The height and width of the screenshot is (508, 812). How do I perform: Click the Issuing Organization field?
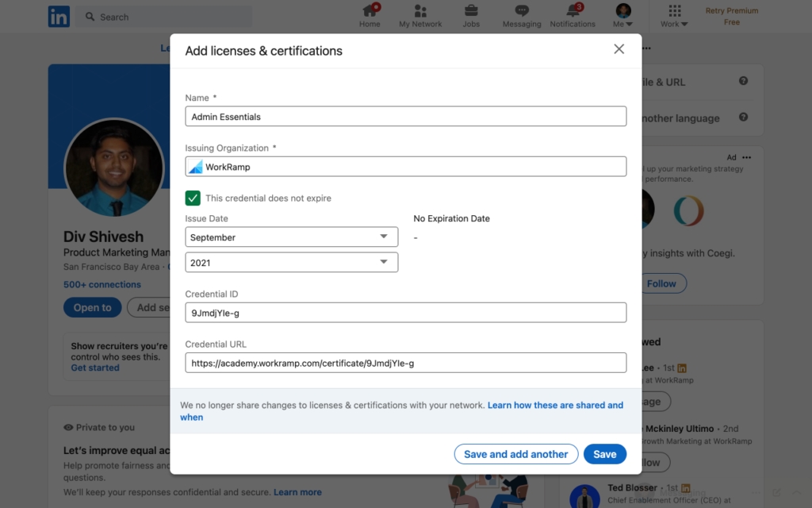click(405, 167)
